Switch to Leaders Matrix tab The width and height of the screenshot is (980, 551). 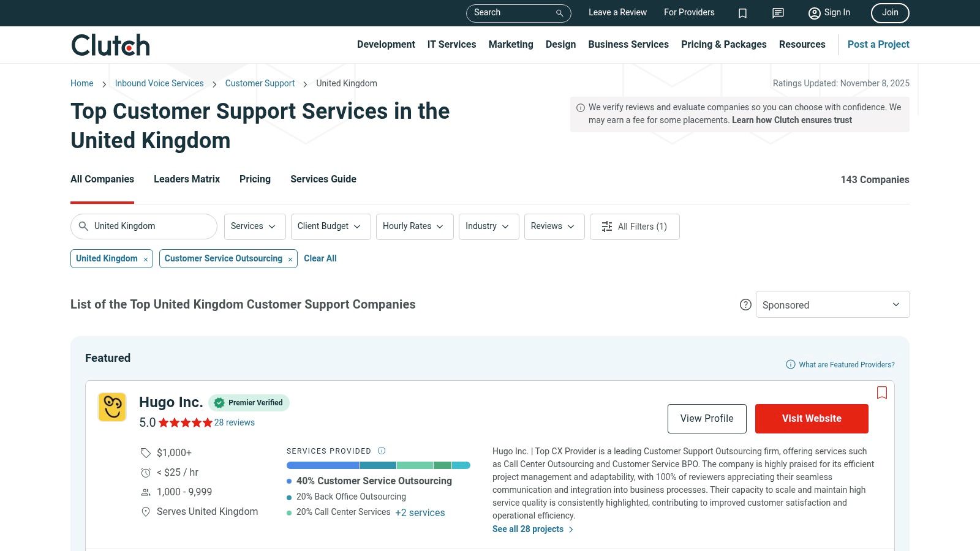[187, 179]
